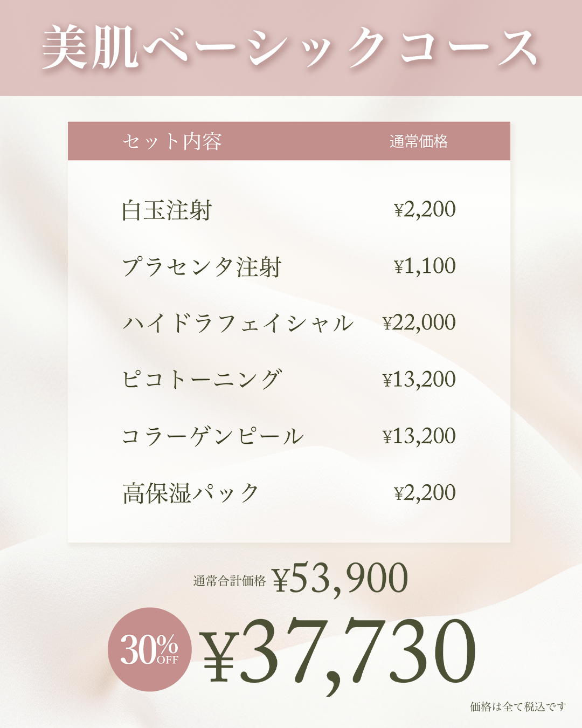
Task: Click the 通常合計価格 label
Action: [230, 581]
